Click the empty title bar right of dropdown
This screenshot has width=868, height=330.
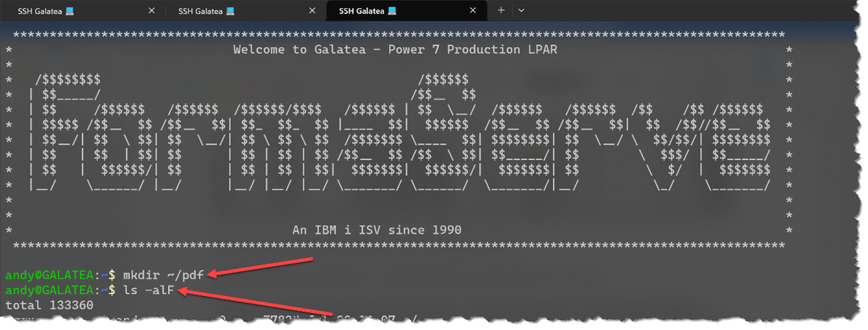[x=692, y=11]
